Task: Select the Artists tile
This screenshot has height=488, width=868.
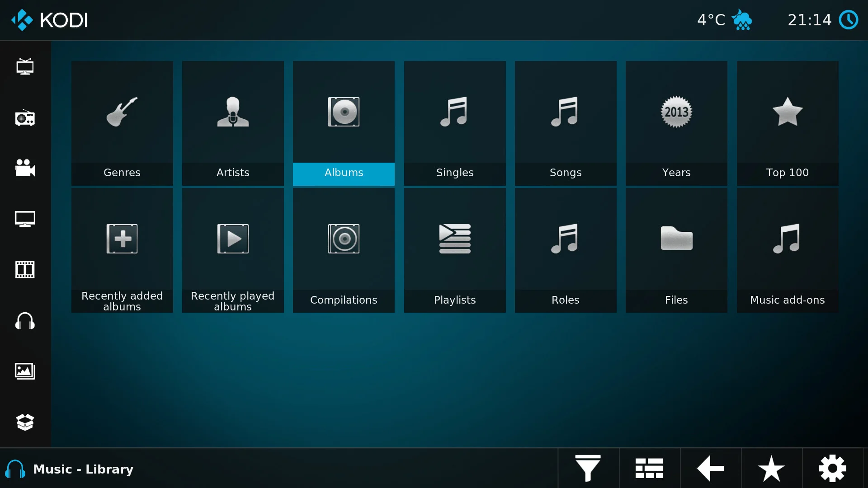Action: coord(233,123)
